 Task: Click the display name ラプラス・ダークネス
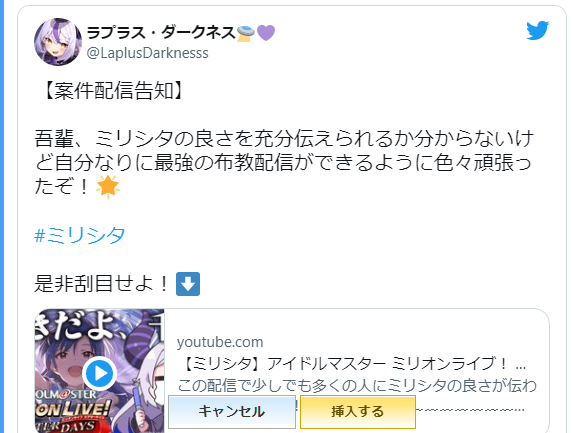click(161, 33)
